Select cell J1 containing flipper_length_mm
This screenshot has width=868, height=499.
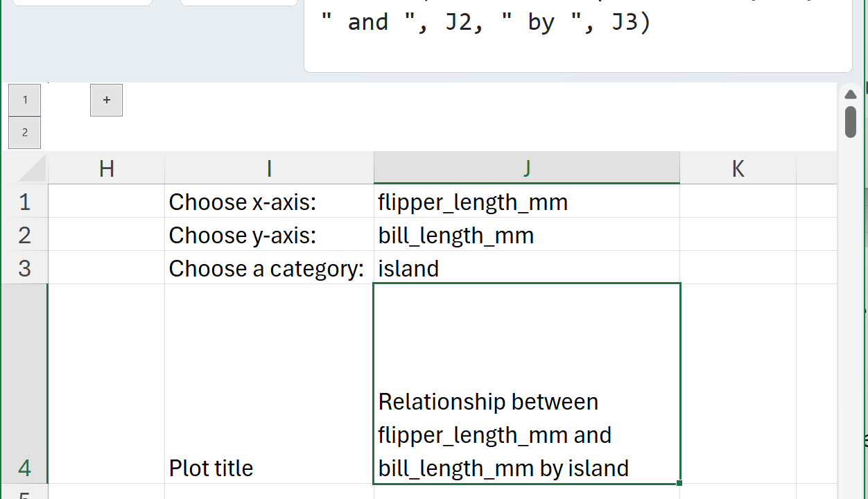526,202
